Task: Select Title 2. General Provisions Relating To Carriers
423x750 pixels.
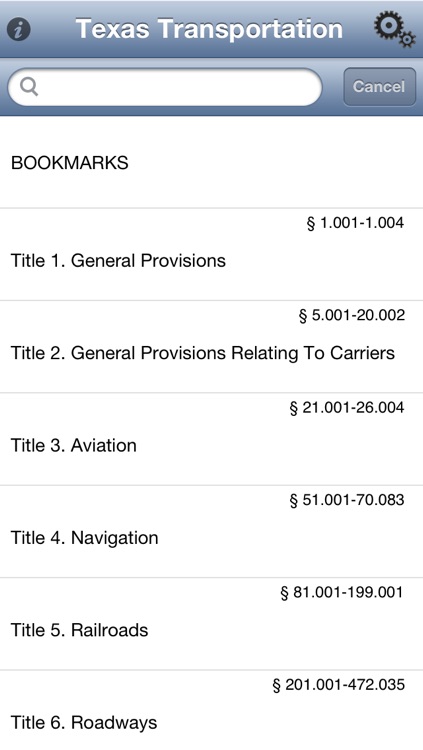Action: tap(212, 347)
